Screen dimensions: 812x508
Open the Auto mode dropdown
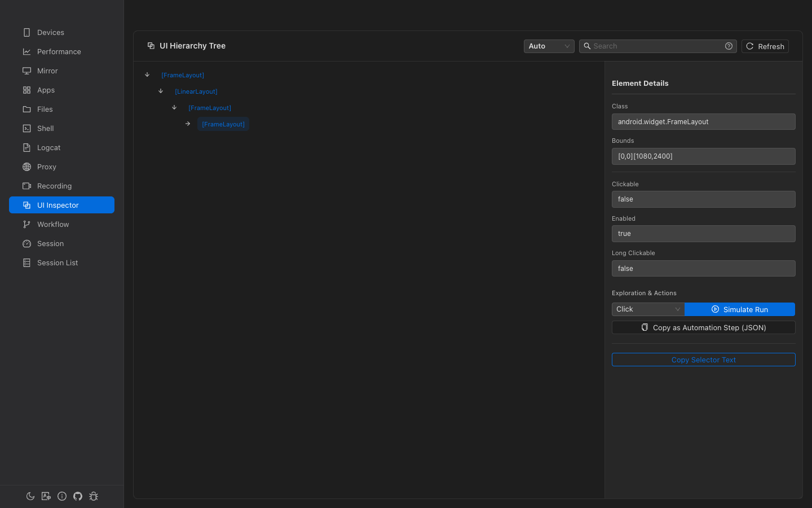tap(549, 46)
